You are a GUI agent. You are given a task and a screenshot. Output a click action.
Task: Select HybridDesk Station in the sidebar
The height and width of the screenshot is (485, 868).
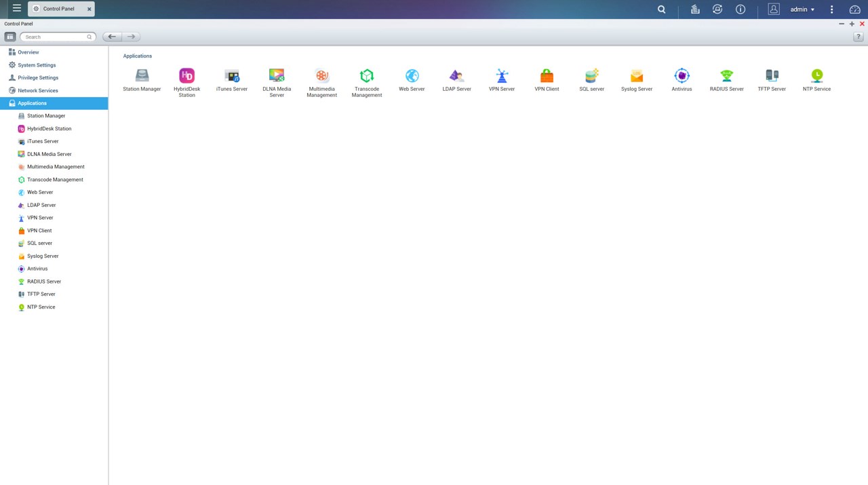click(x=54, y=129)
